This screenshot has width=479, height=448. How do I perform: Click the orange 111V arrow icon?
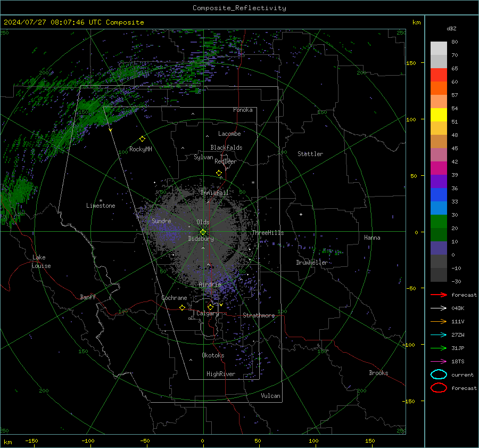pyautogui.click(x=439, y=321)
